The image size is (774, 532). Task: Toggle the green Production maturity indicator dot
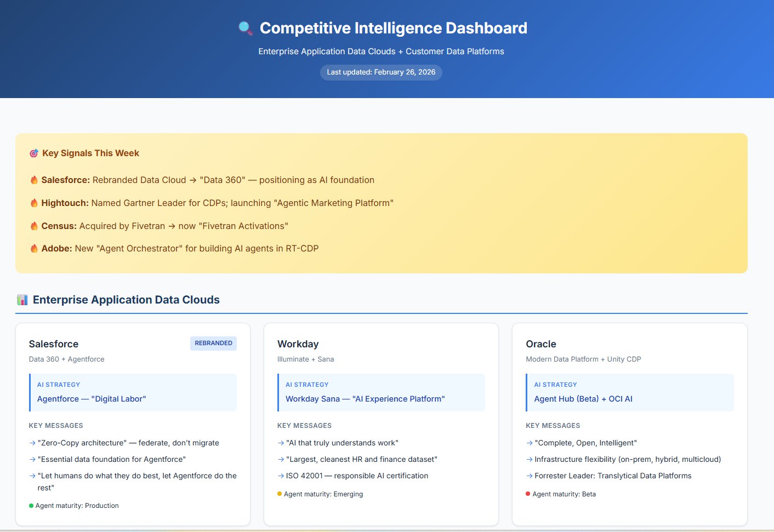[31, 505]
